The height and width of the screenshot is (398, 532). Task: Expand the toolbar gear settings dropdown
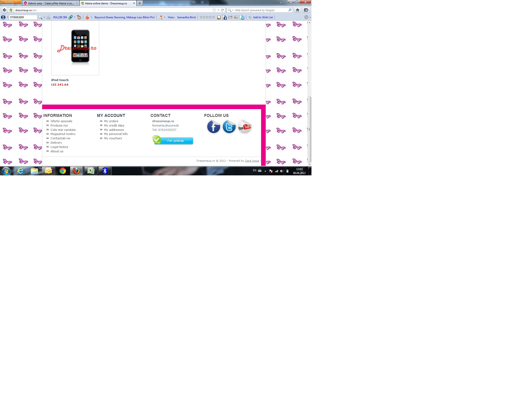click(307, 17)
